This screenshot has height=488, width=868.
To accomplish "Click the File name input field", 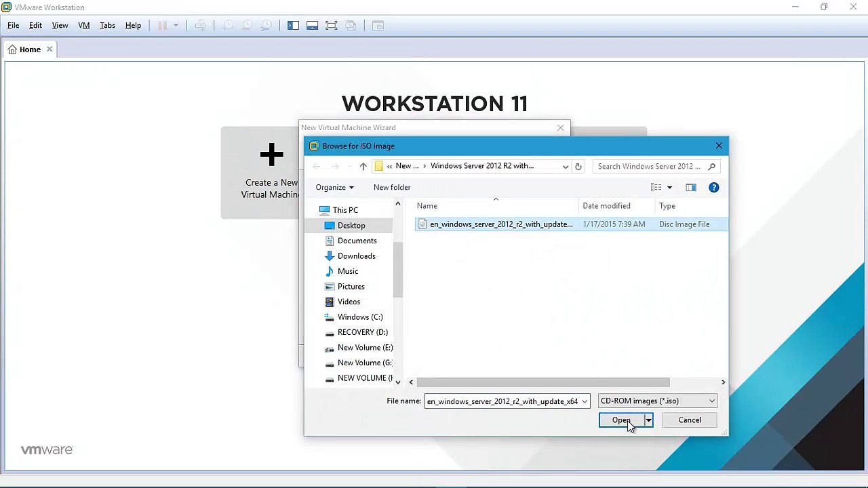I will pos(502,401).
